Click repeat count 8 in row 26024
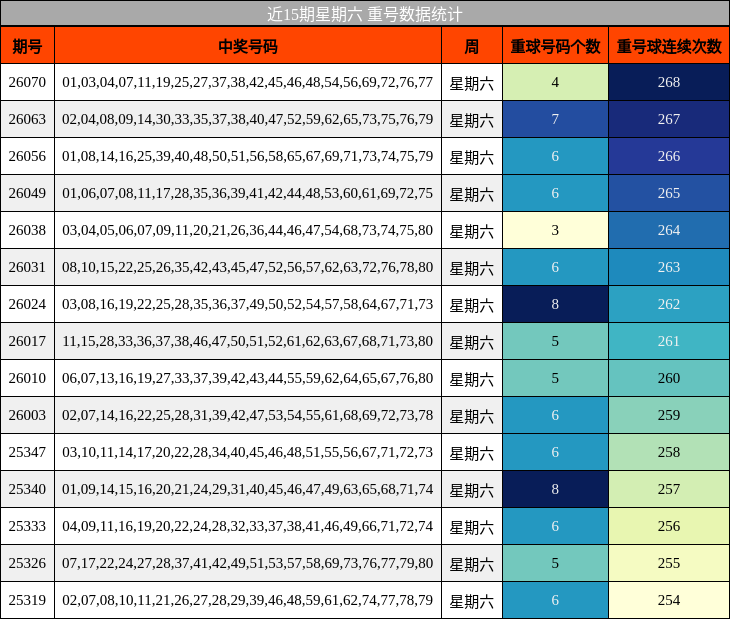 pos(555,304)
